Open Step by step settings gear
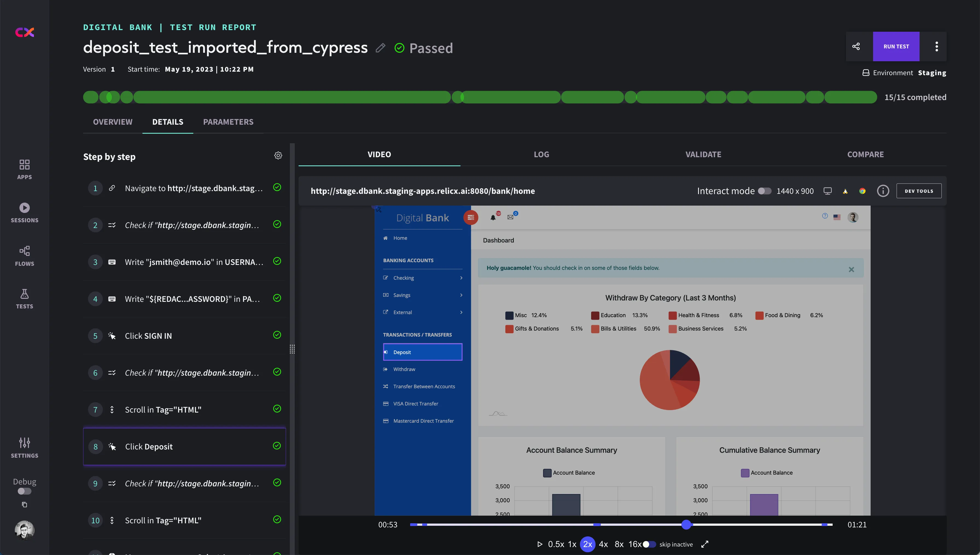 tap(278, 156)
